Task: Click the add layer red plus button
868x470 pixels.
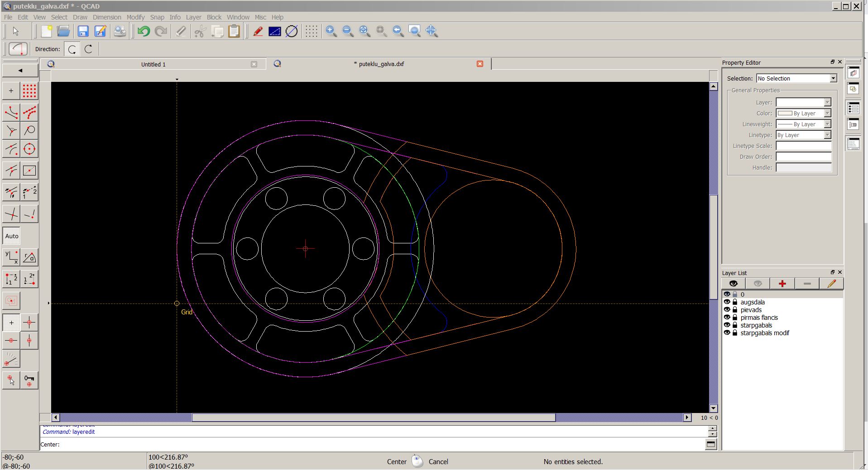Action: click(x=782, y=284)
